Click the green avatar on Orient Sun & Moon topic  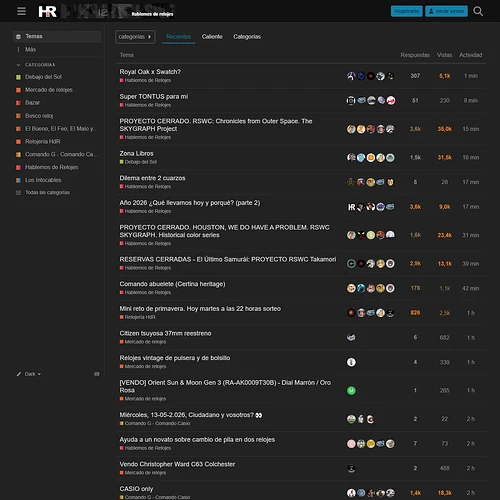tap(351, 390)
